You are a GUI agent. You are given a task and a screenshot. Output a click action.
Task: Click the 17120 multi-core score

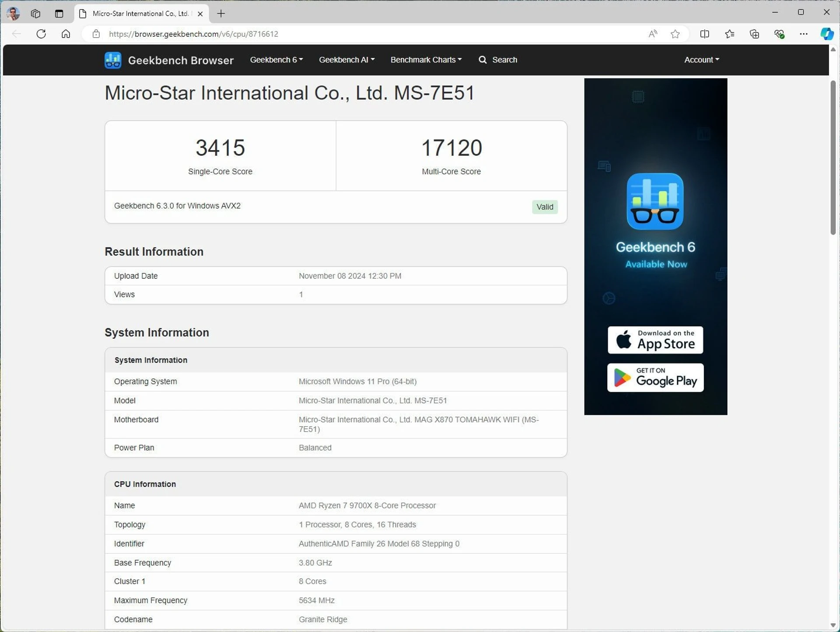point(451,147)
